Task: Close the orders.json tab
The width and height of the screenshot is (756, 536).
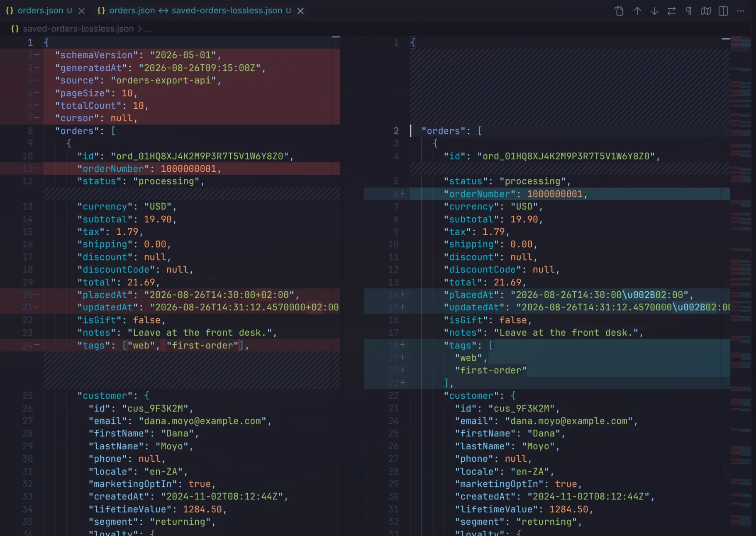Action: click(x=82, y=11)
